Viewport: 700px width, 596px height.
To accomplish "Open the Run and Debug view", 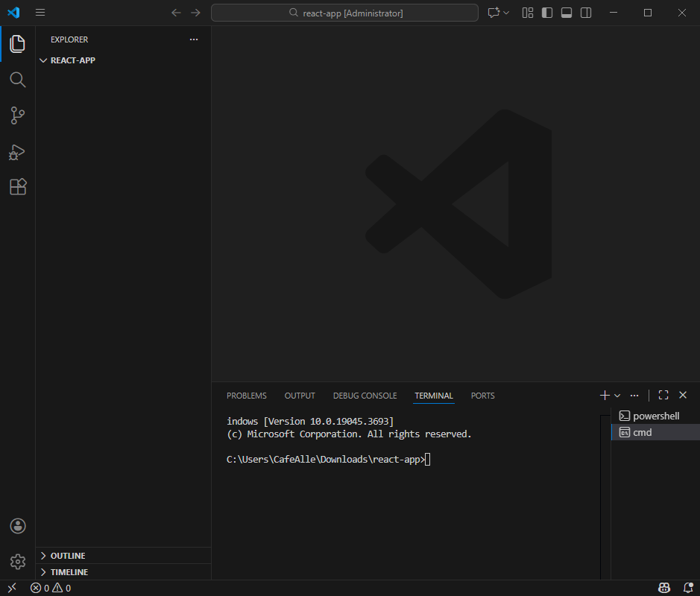I will (17, 152).
